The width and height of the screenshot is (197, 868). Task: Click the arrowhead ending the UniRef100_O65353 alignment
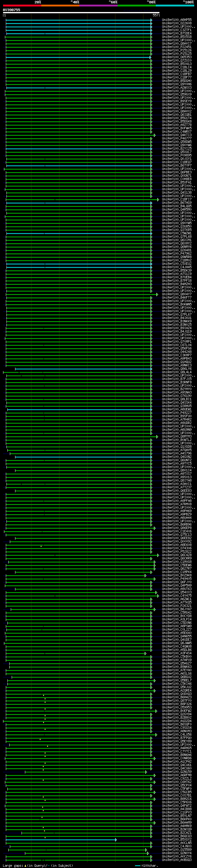click(x=150, y=57)
